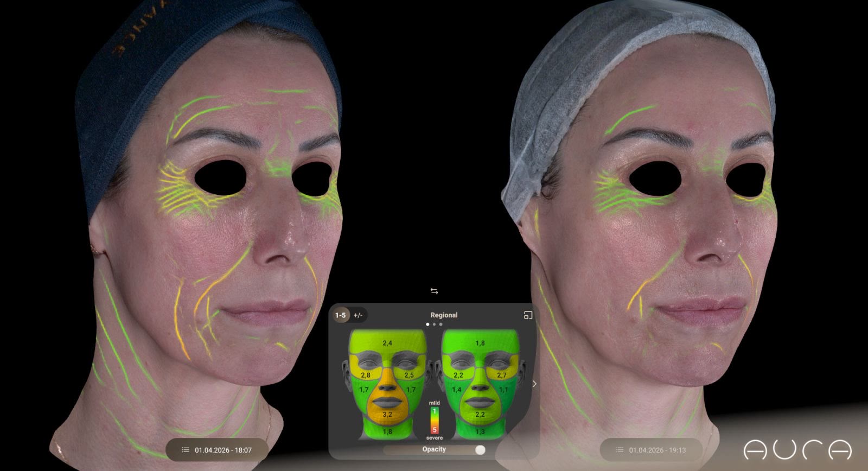
Task: Open list icon beside 01.04.2026 - 18:07
Action: point(186,450)
